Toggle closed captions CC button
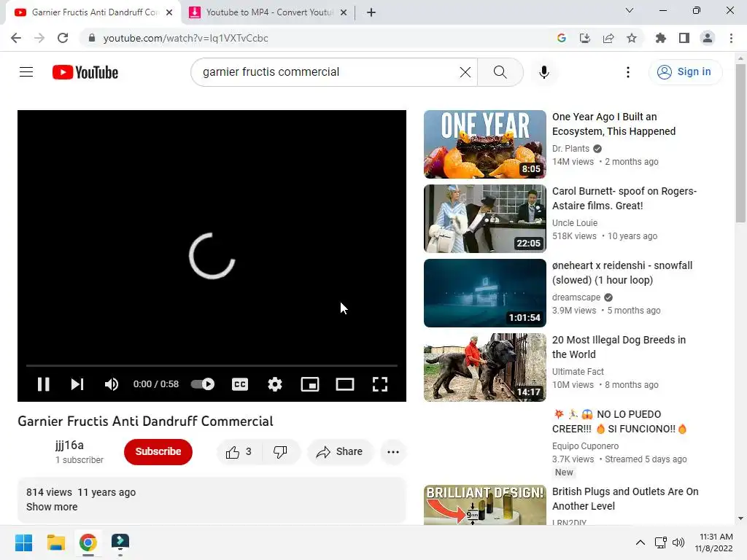 click(x=239, y=384)
